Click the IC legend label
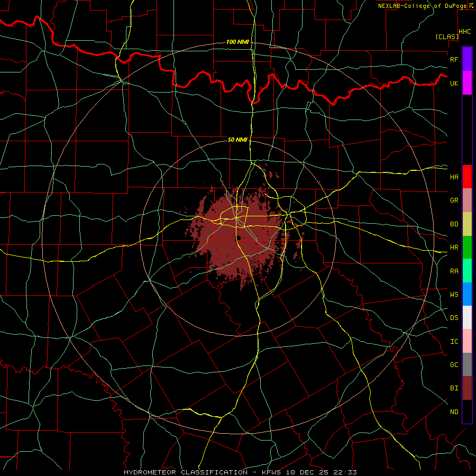476x476 pixels. (x=454, y=342)
